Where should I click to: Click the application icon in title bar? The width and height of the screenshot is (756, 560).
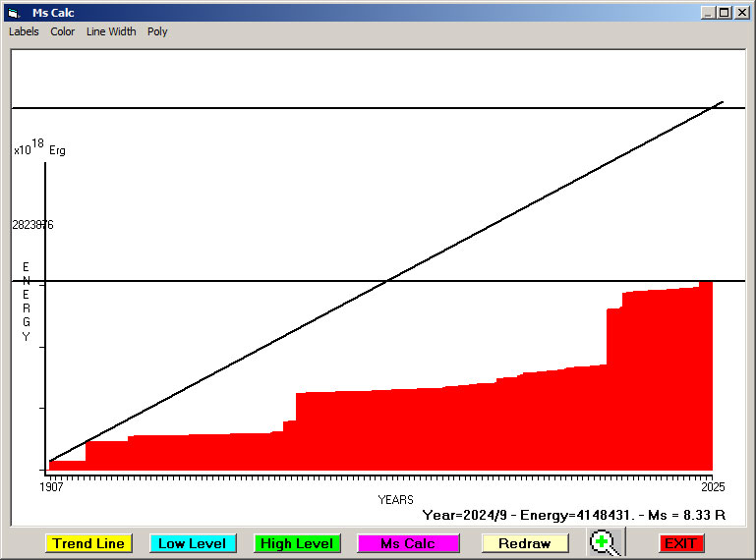(13, 13)
